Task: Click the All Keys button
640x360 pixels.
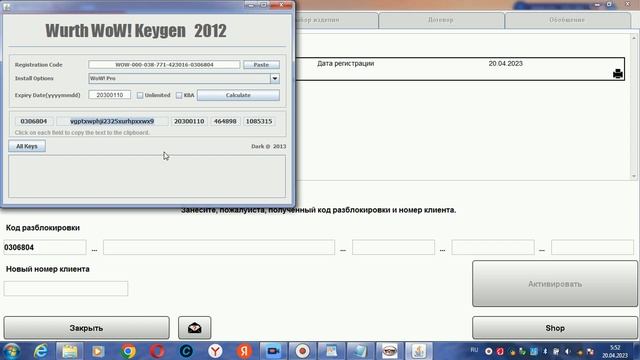Action: 27,146
